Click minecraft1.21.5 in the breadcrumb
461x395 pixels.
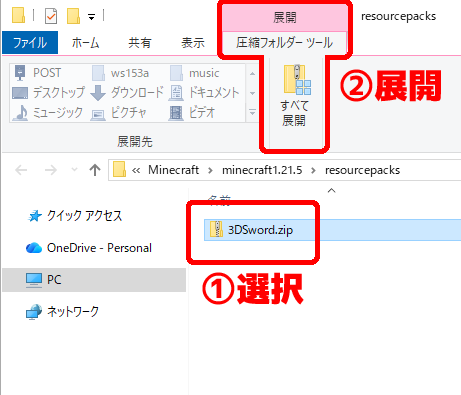click(262, 170)
